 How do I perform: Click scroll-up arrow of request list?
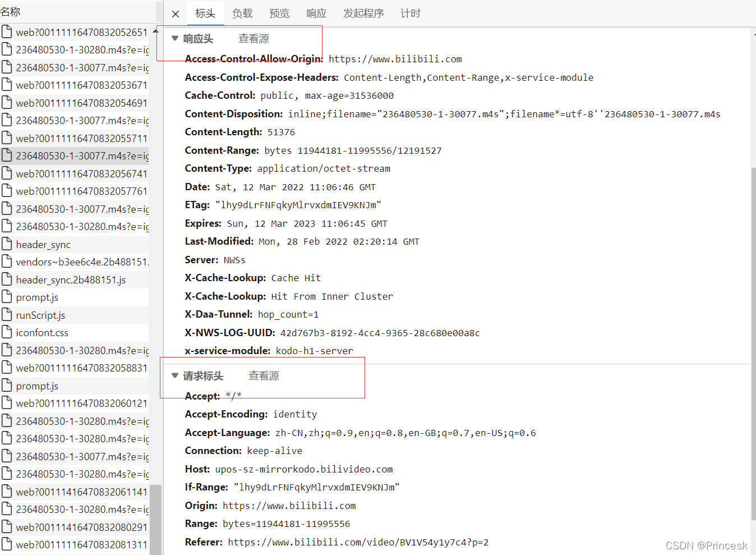156,30
